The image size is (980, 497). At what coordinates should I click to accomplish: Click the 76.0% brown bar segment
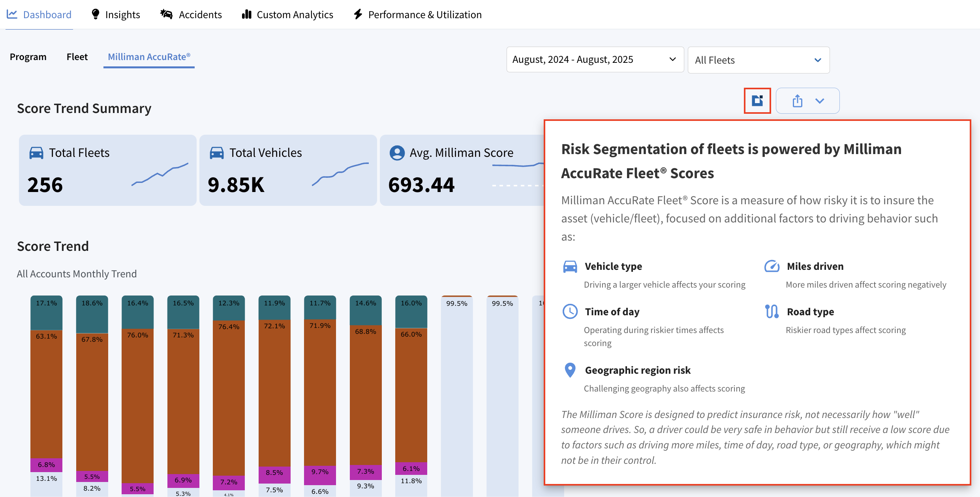(x=138, y=406)
